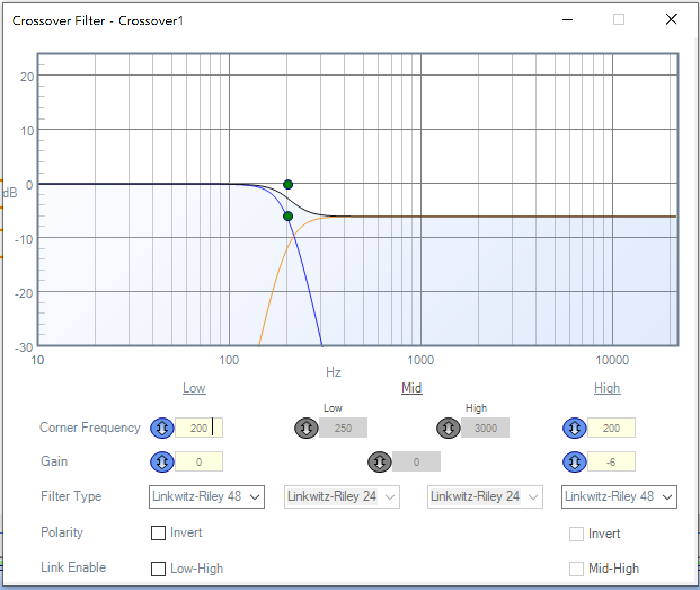Screen dimensions: 700x590
Task: Enable the Low-High link checkbox
Action: pos(158,569)
